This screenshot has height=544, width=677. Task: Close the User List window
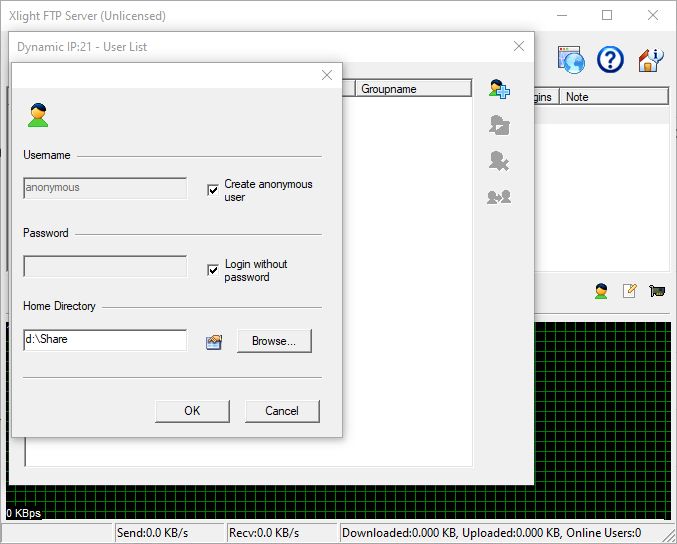[x=519, y=46]
